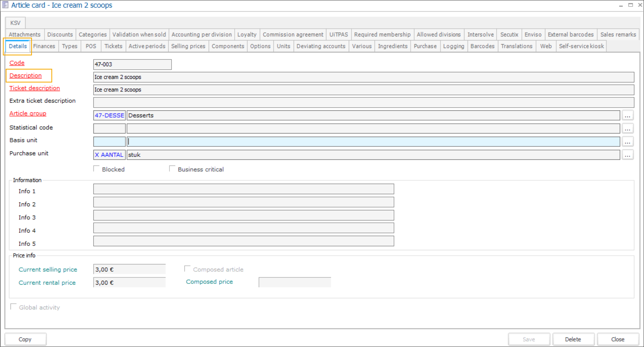This screenshot has height=347, width=644.
Task: Open the Selling prices tab
Action: point(188,46)
